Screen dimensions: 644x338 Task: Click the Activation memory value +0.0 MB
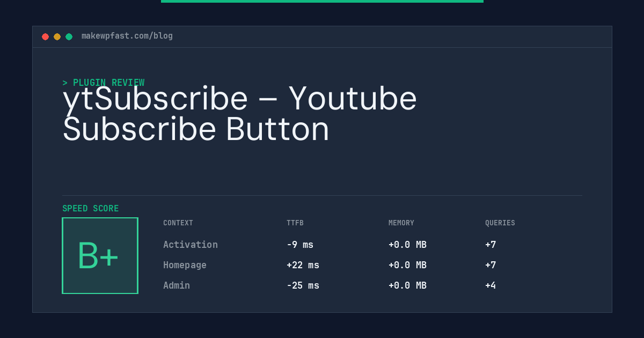407,245
